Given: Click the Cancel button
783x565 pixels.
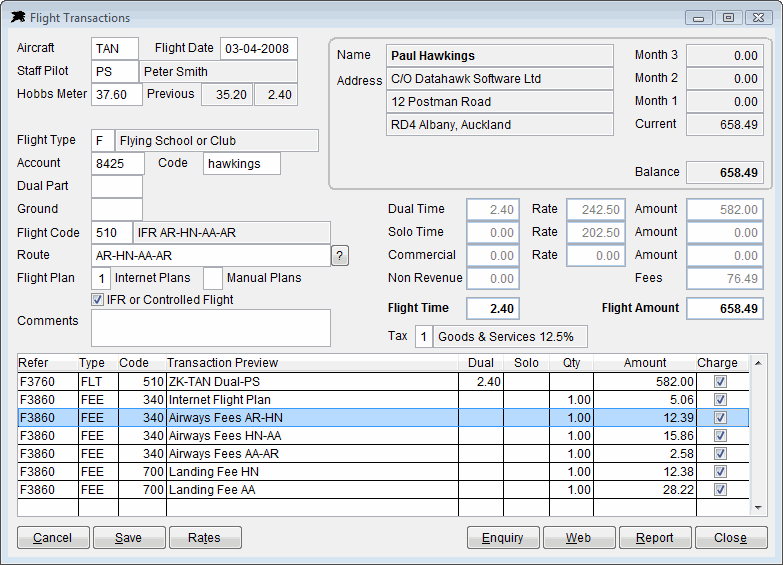Looking at the screenshot, I should (x=53, y=538).
